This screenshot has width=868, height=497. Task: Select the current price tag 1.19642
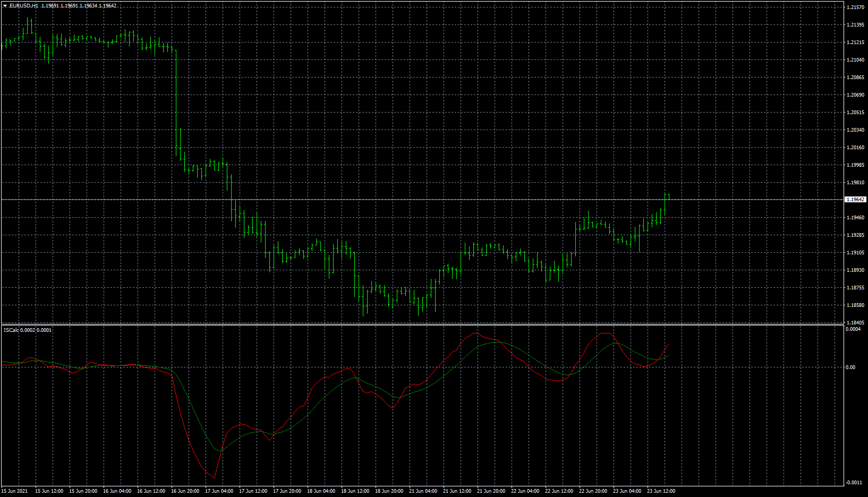[855, 200]
